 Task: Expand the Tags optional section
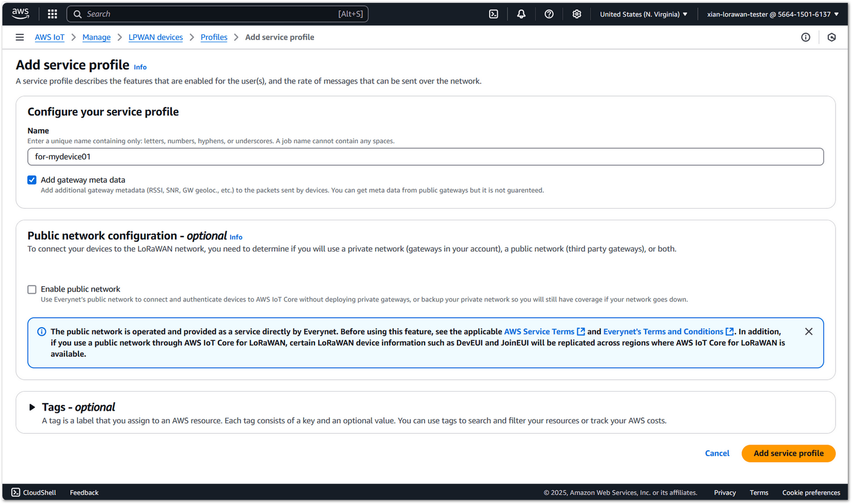tap(32, 407)
